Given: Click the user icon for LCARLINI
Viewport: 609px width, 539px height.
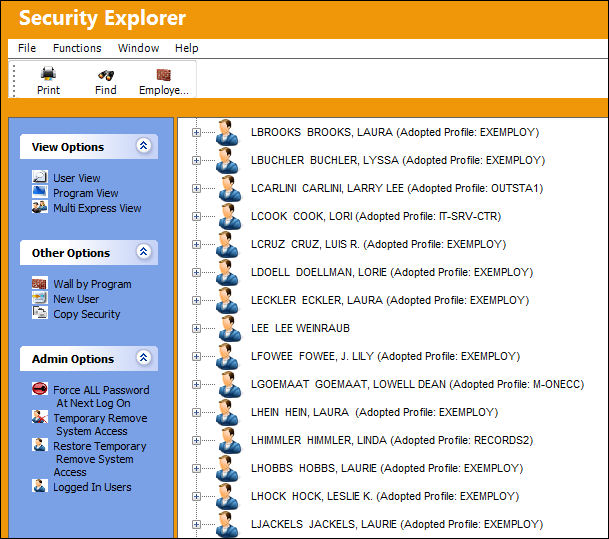Looking at the screenshot, I should pos(229,189).
